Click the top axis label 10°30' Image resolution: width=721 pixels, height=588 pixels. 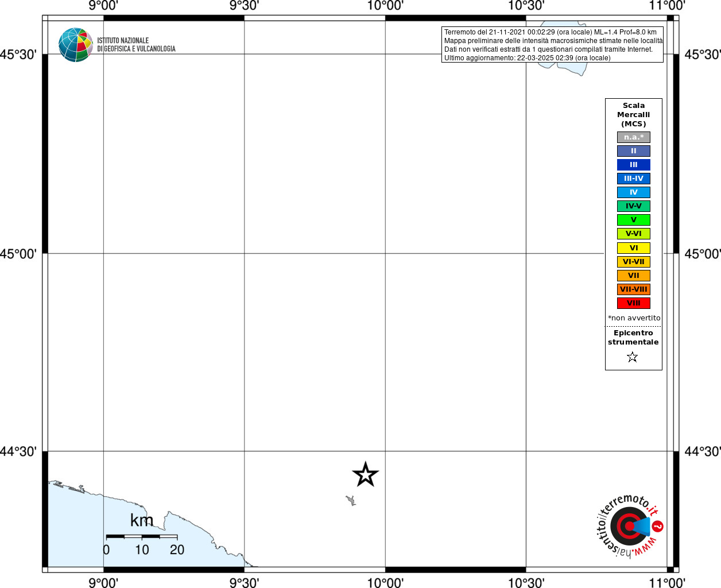click(x=526, y=6)
